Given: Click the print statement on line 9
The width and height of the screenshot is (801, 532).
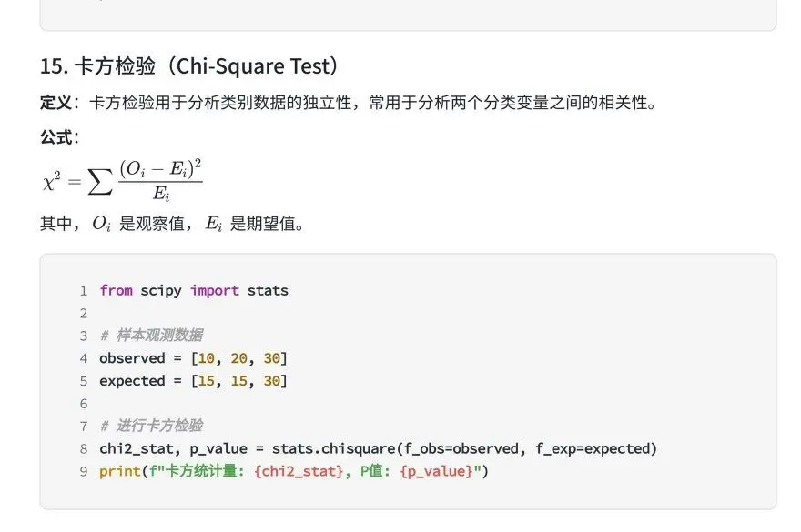Looking at the screenshot, I should point(294,471).
